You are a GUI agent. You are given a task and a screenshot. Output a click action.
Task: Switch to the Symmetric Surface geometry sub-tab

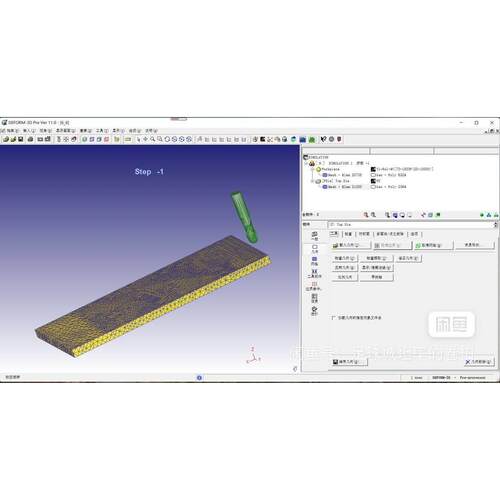pyautogui.click(x=364, y=234)
